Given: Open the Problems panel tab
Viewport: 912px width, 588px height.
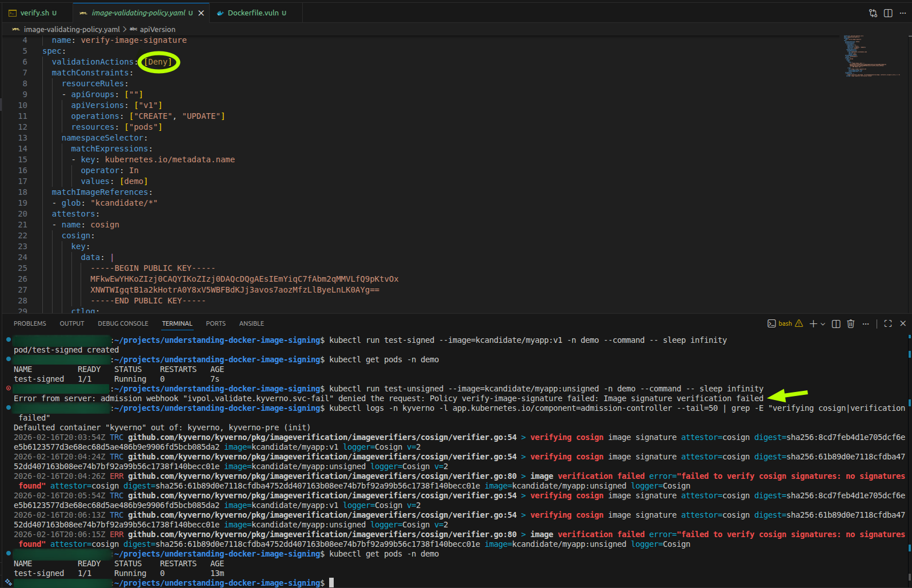Looking at the screenshot, I should pyautogui.click(x=30, y=323).
